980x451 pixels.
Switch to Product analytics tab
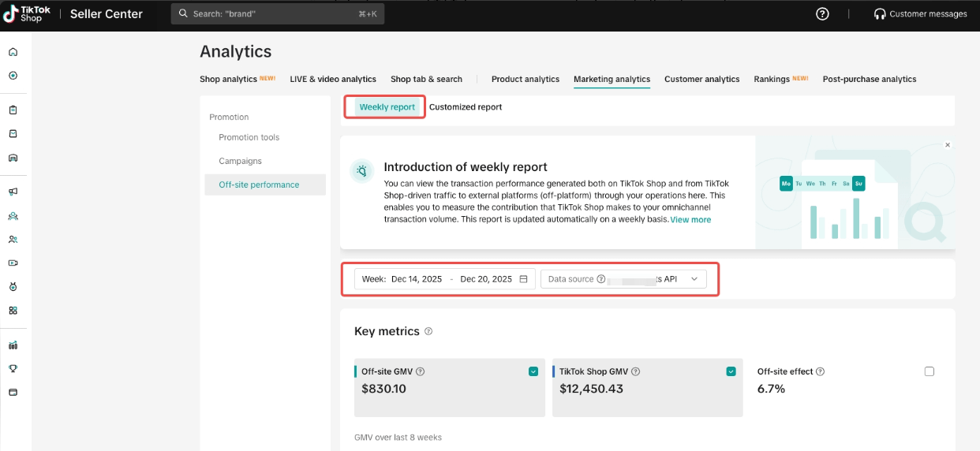(x=526, y=79)
